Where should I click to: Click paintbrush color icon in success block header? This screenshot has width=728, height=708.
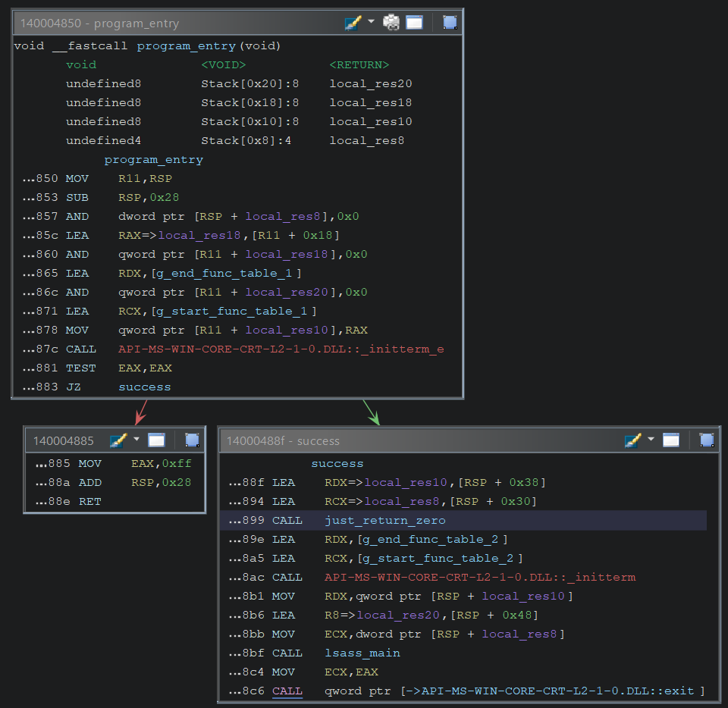(632, 440)
